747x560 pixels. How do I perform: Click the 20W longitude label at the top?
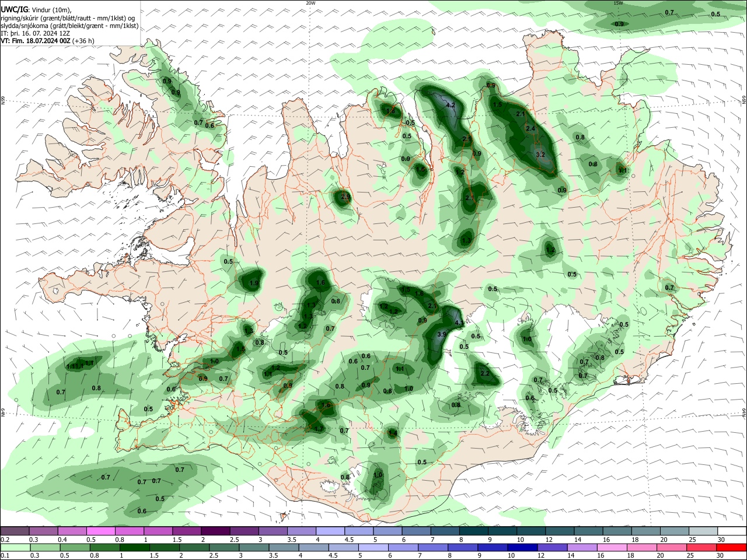pyautogui.click(x=310, y=3)
